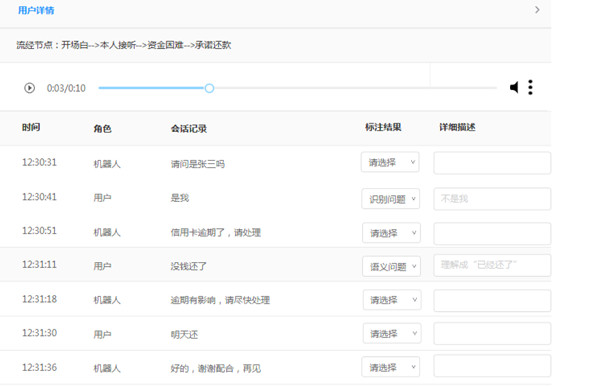Focus description field for 明天还 row
The height and width of the screenshot is (389, 592).
[x=492, y=333]
